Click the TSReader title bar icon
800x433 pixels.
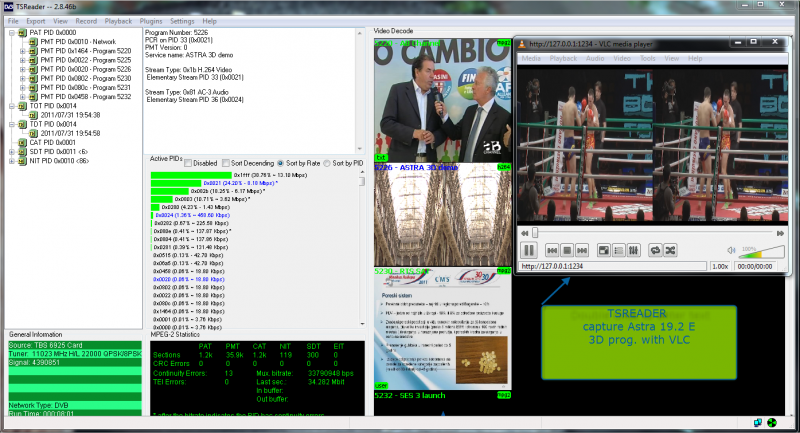[x=8, y=7]
